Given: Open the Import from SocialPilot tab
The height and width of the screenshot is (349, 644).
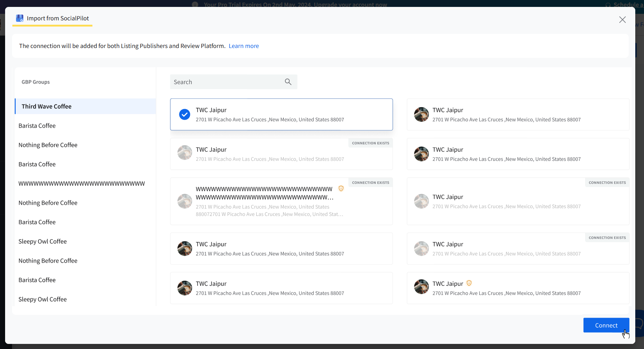Looking at the screenshot, I should 52,19.
